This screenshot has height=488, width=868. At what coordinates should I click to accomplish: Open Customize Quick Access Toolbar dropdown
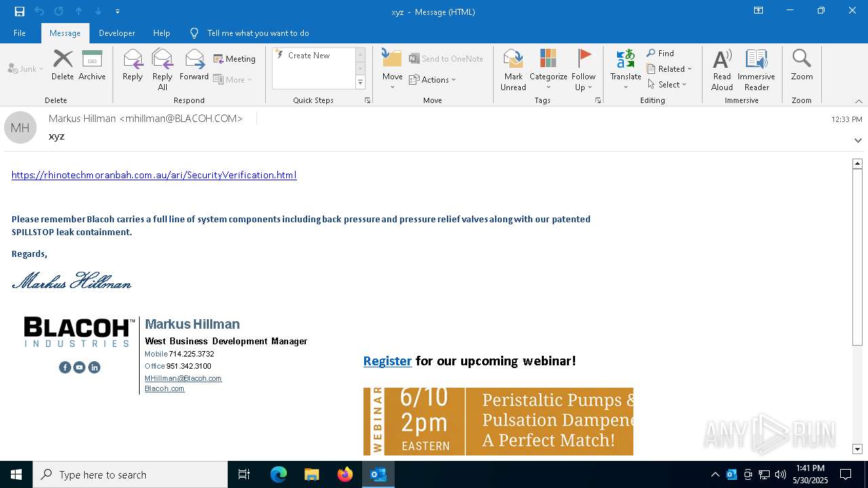[x=117, y=12]
